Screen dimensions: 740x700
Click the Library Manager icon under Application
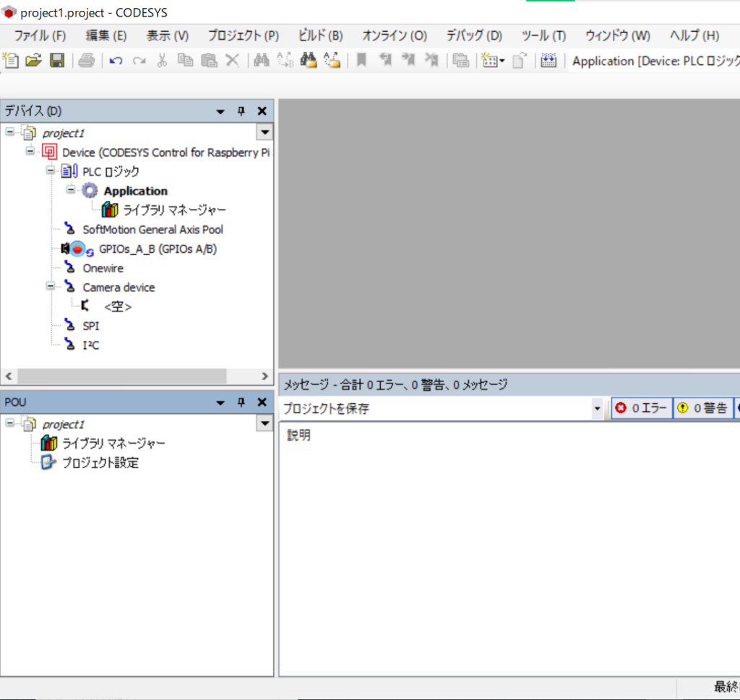(110, 210)
